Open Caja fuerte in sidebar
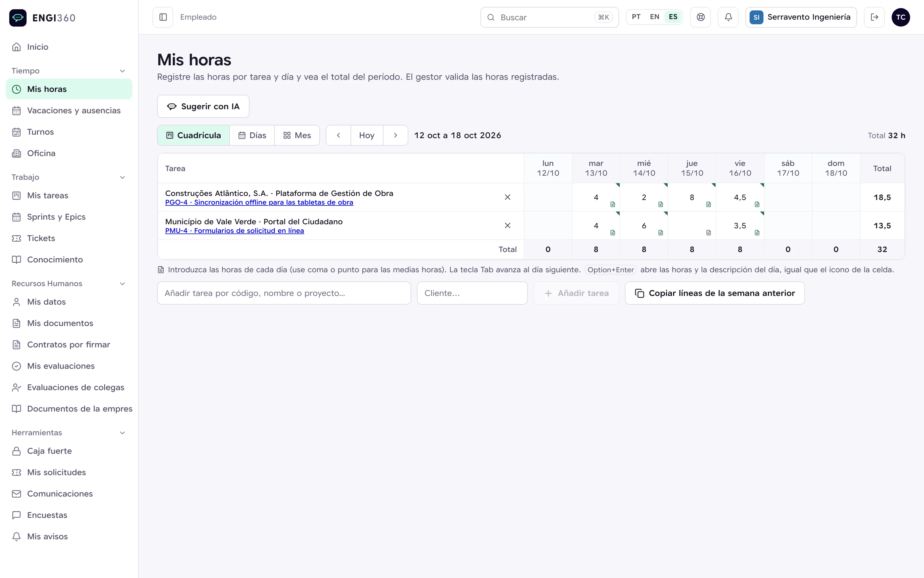 69,451
